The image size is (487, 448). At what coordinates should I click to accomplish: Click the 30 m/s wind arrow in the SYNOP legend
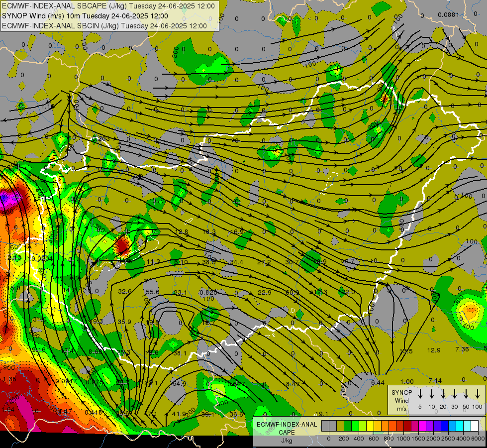pyautogui.click(x=454, y=394)
